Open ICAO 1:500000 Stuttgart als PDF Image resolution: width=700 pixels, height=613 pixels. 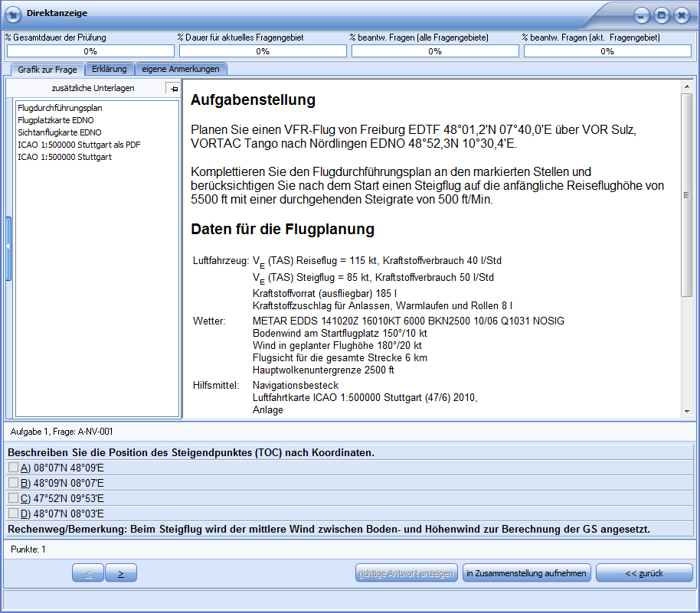click(79, 145)
